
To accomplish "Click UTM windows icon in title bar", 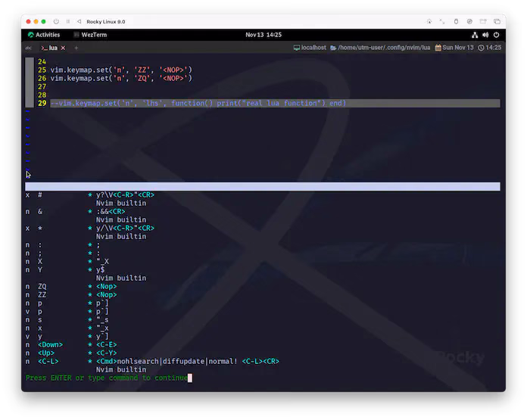I will [497, 21].
